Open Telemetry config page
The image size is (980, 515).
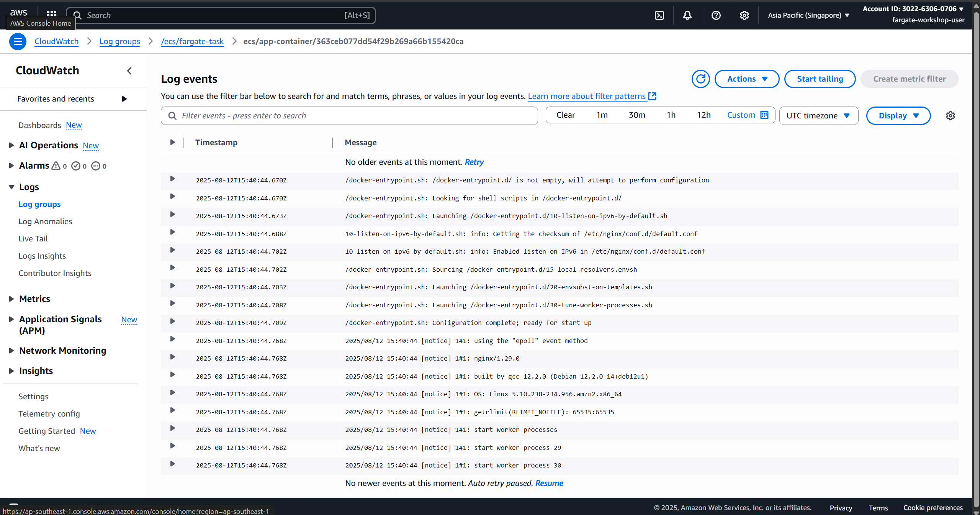pos(49,414)
